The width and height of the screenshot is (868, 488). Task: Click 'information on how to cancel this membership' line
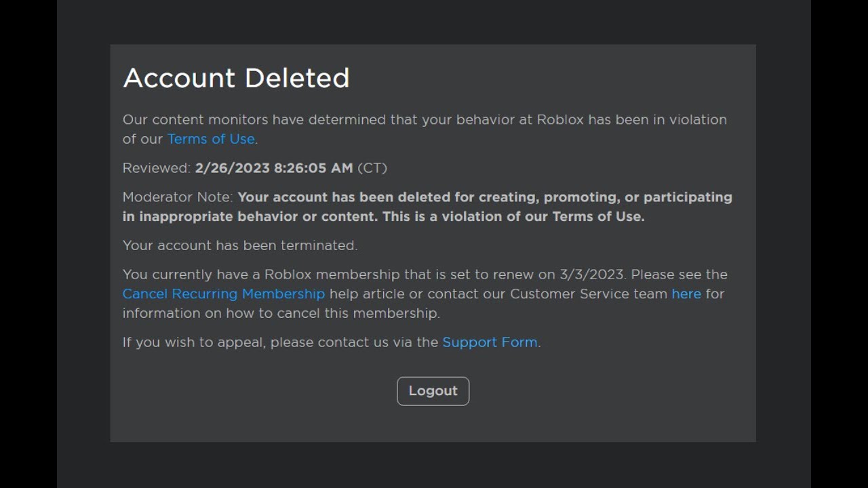281,313
